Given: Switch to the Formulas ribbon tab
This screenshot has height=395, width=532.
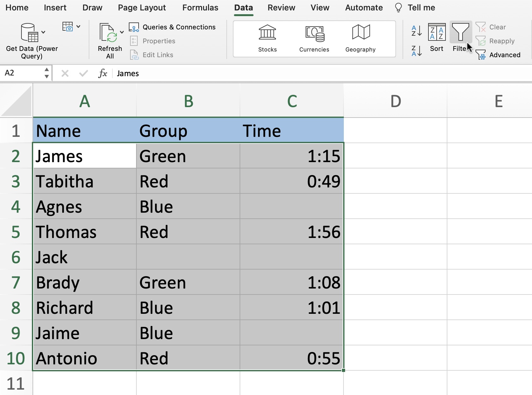Looking at the screenshot, I should [200, 8].
